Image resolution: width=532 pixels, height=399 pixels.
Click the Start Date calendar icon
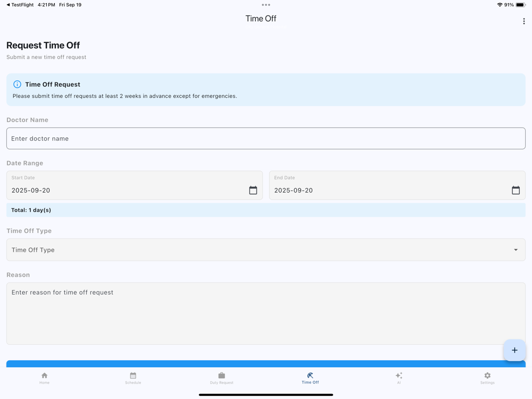253,190
